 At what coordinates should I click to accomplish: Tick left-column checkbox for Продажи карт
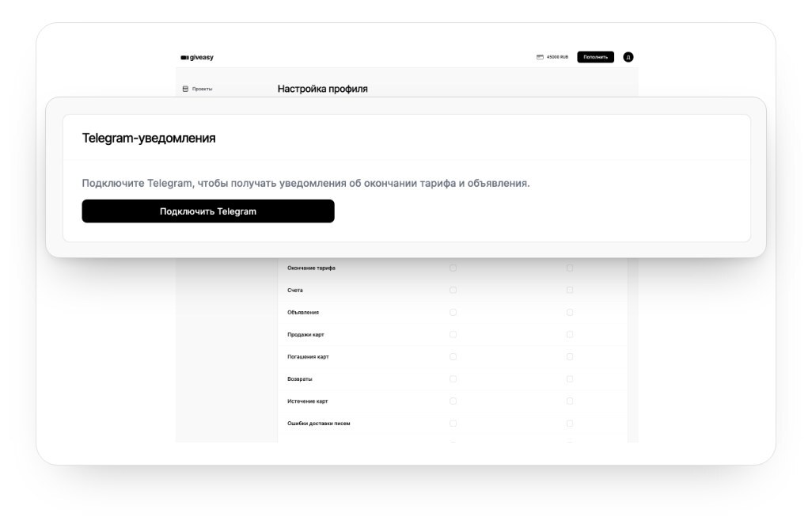(453, 335)
